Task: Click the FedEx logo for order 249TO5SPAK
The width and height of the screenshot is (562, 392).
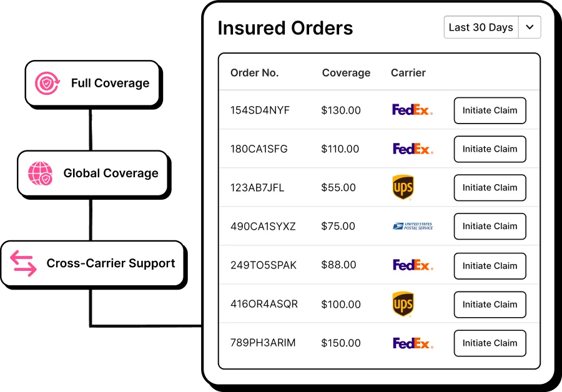Action: [413, 265]
